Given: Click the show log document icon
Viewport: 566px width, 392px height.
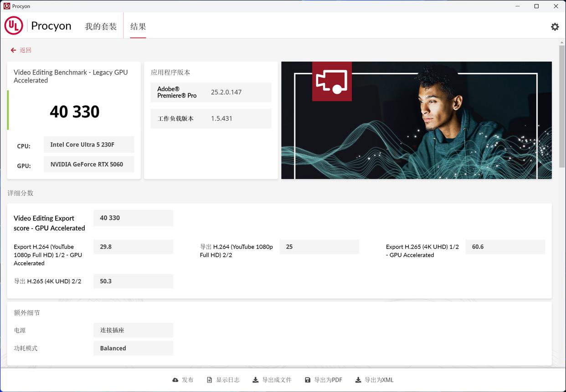Looking at the screenshot, I should click(210, 380).
